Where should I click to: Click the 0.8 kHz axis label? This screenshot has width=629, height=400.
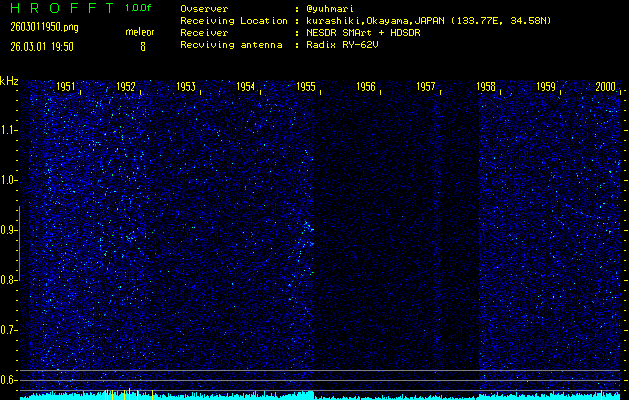tap(7, 280)
